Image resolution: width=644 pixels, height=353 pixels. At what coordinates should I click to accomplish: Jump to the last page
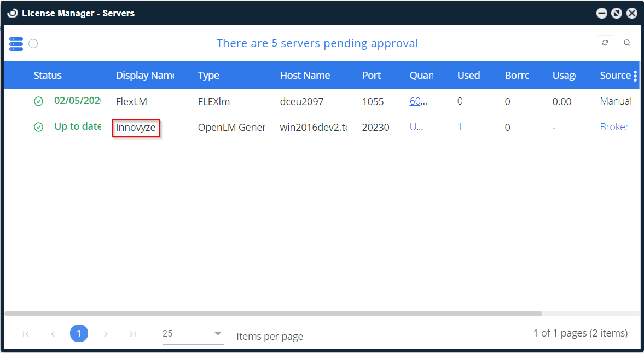pyautogui.click(x=132, y=333)
